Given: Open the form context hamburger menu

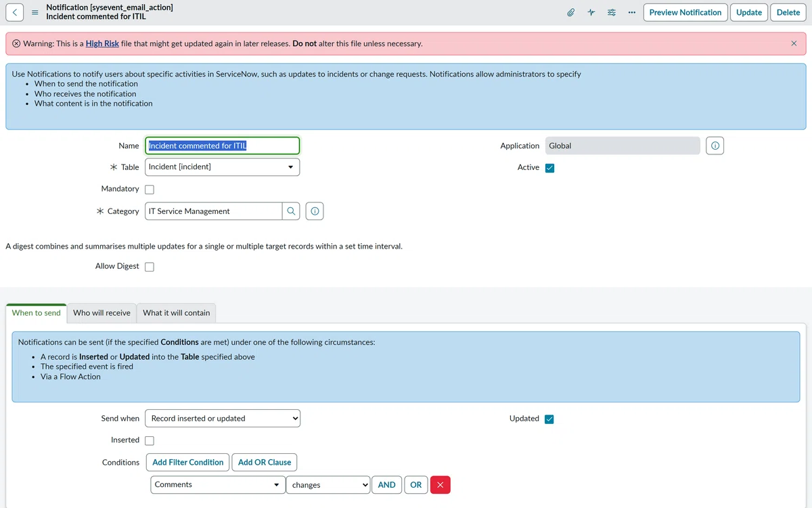Looking at the screenshot, I should 35,12.
